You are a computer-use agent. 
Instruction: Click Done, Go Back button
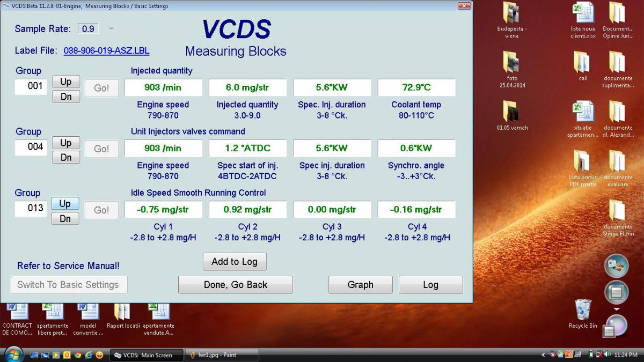pos(236,285)
